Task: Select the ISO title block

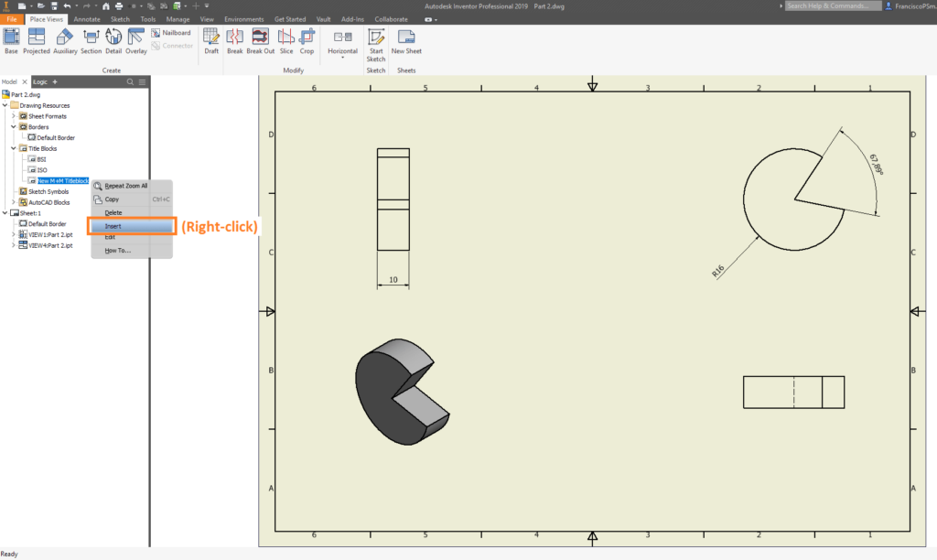Action: coord(42,169)
